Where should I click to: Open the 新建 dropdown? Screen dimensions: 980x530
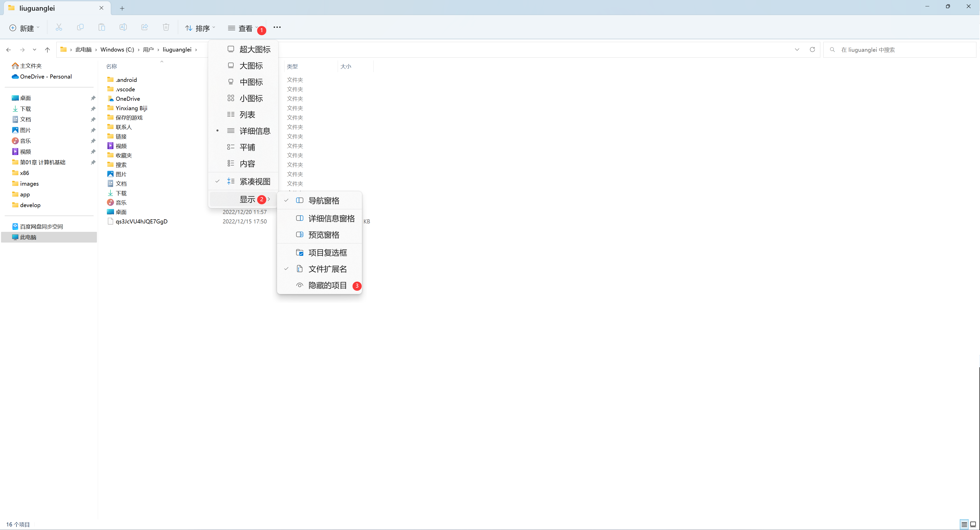coord(24,28)
